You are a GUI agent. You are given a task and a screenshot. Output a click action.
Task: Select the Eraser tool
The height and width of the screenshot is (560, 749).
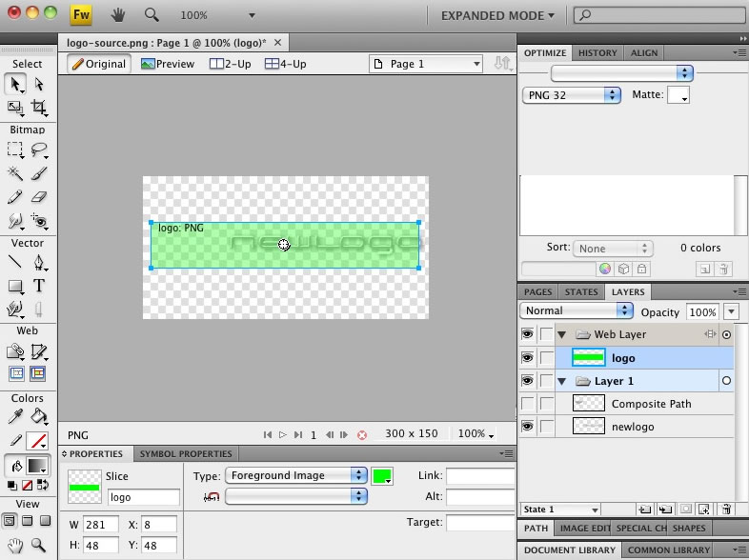point(39,197)
